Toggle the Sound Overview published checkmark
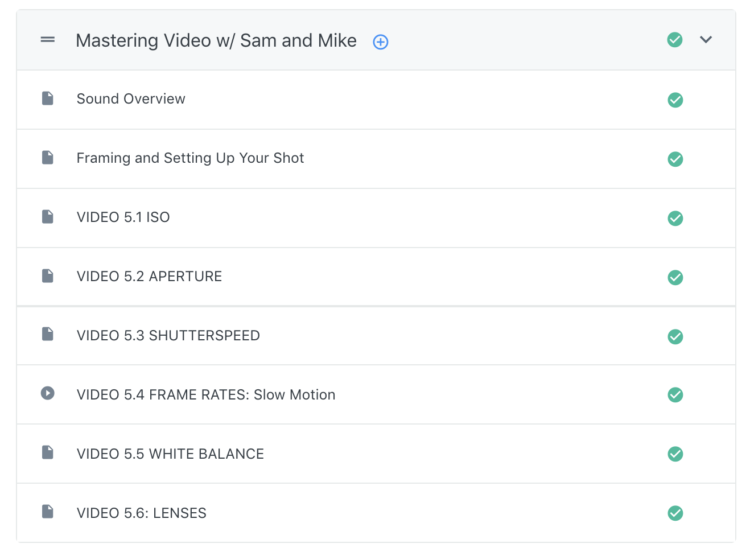Screen dimensions: 750x560 point(675,100)
